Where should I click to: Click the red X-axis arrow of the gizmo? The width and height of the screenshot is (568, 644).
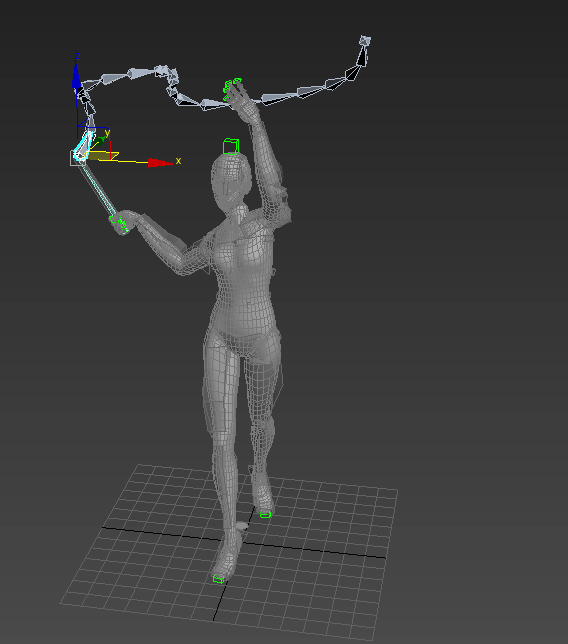(160, 163)
